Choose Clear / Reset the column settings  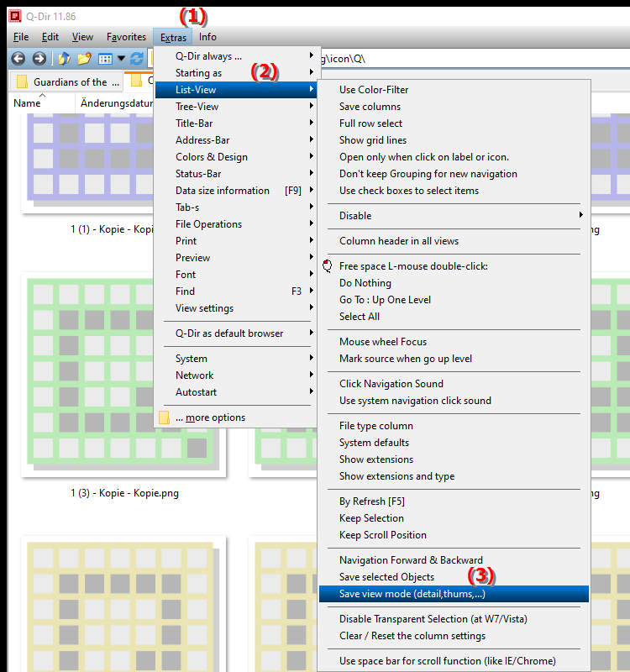pos(454,636)
